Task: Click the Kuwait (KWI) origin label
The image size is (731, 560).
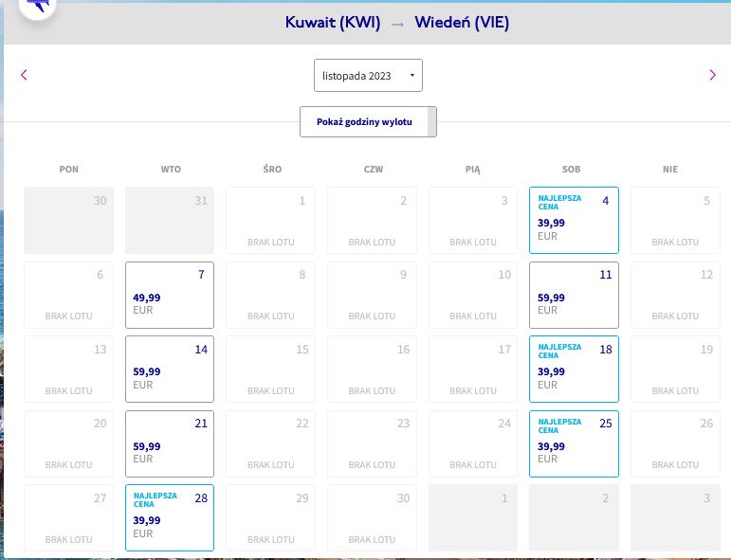Action: pos(333,23)
